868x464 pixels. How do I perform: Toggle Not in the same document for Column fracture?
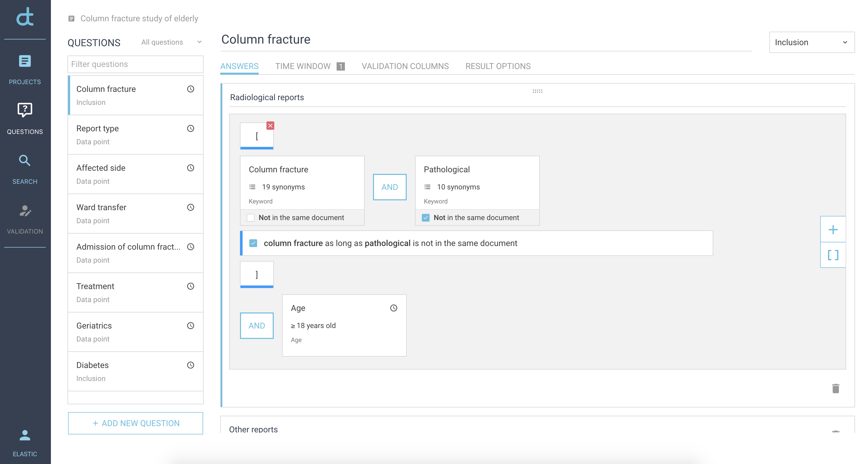250,217
